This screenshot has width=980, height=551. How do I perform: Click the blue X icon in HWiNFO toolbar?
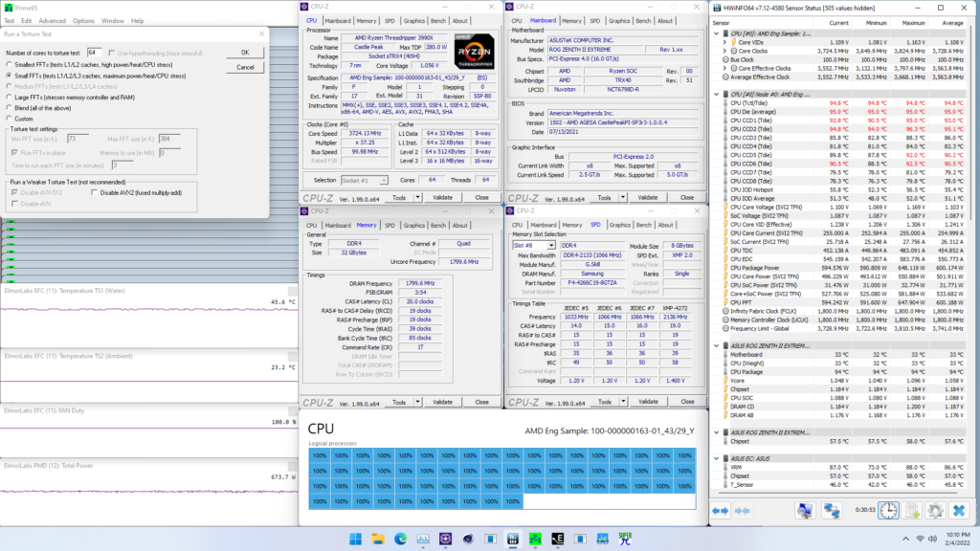pos(959,511)
